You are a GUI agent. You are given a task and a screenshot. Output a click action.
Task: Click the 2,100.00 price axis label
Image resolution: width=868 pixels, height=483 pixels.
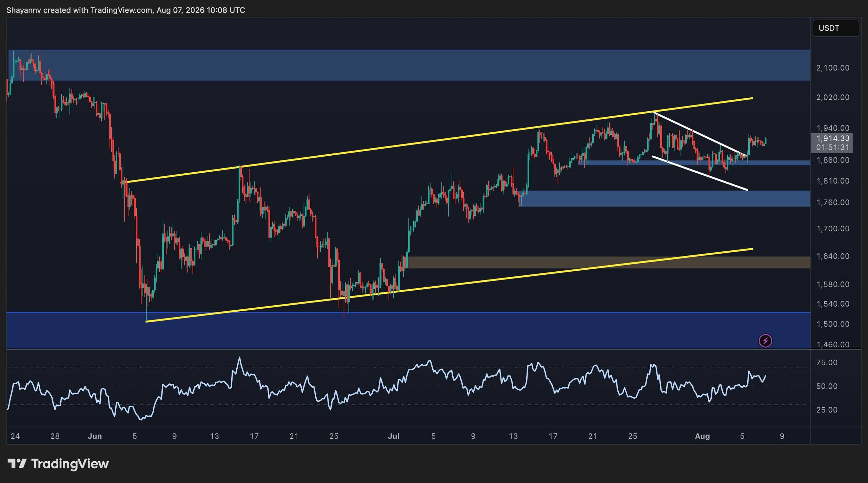pyautogui.click(x=833, y=68)
